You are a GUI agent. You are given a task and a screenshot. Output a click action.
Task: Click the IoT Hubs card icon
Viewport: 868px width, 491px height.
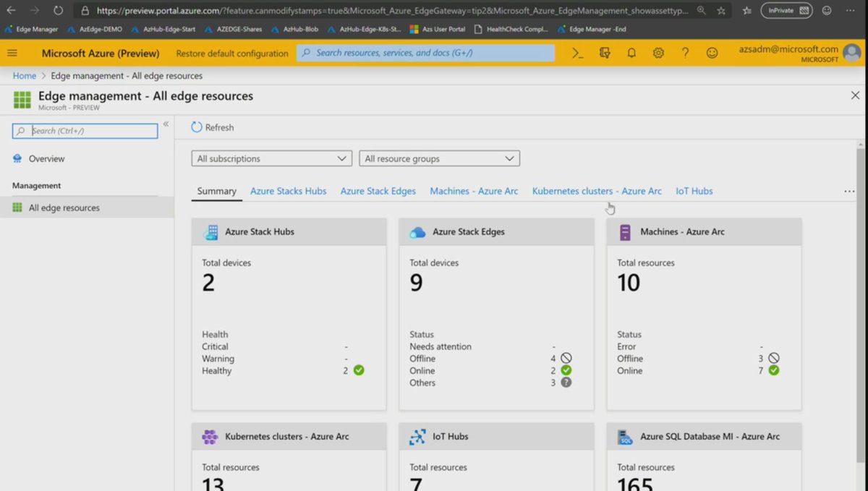[417, 437]
